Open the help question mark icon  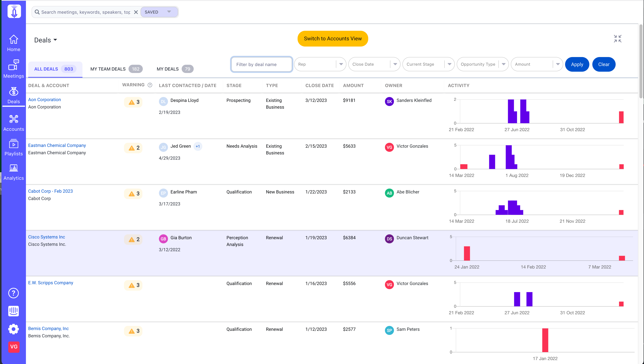(x=14, y=293)
